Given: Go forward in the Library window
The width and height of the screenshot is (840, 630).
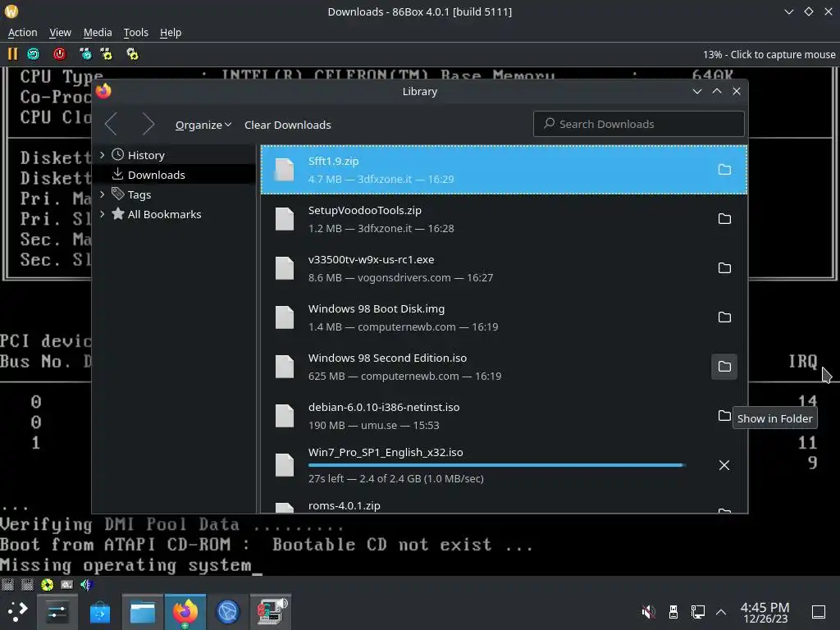Looking at the screenshot, I should click(x=148, y=125).
